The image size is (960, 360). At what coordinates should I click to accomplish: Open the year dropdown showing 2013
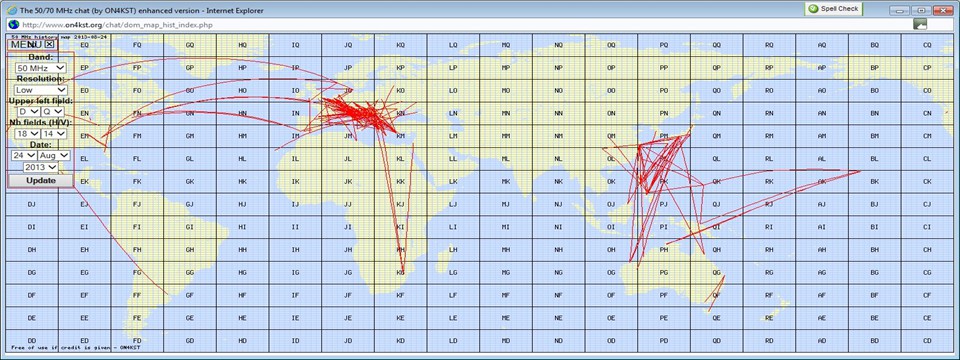coord(40,167)
